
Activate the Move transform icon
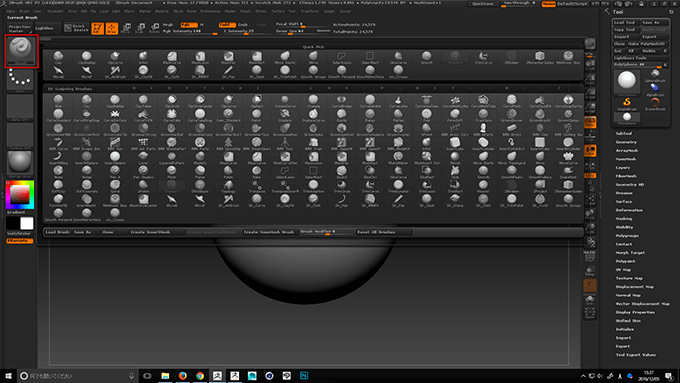coord(126,29)
